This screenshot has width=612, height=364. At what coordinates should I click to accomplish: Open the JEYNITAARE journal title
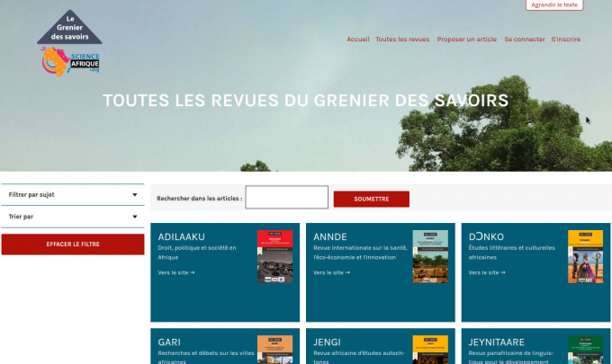click(497, 342)
